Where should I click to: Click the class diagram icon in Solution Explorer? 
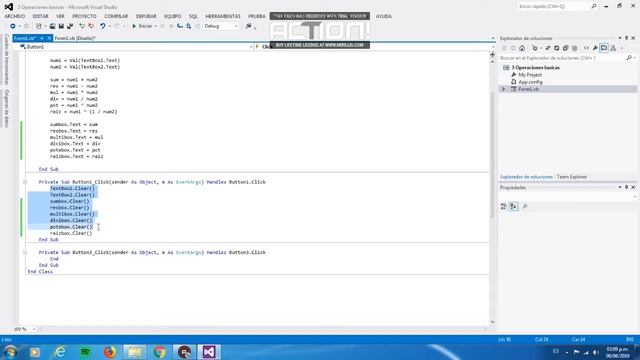tap(613, 48)
